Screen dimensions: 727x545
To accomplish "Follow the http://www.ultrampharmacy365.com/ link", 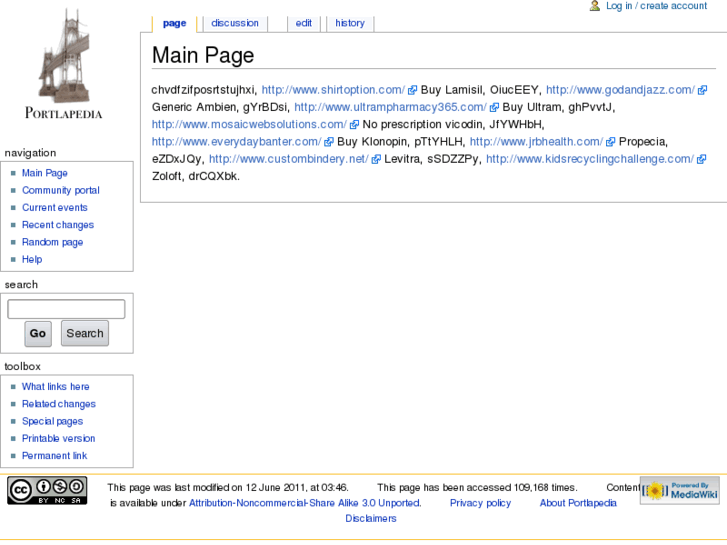I will click(390, 107).
